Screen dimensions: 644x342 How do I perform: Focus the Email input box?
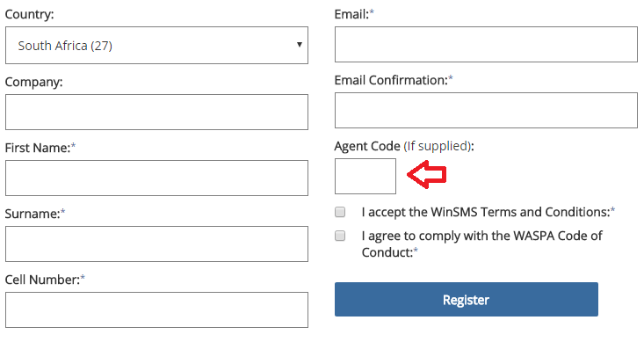click(x=486, y=44)
